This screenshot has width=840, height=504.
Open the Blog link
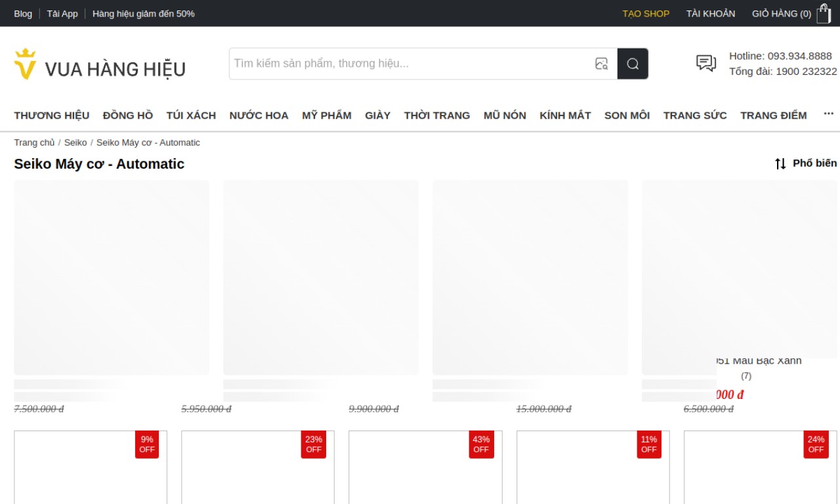tap(23, 13)
